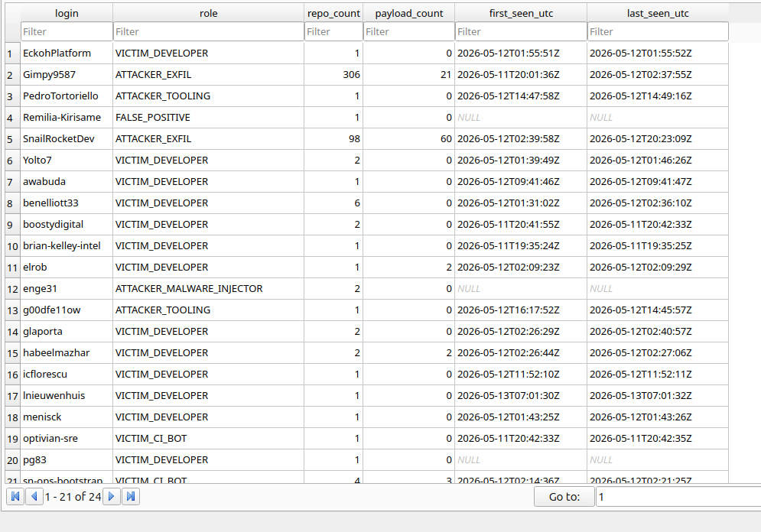
Task: Select the EckohPlatform login cell
Action: click(67, 54)
